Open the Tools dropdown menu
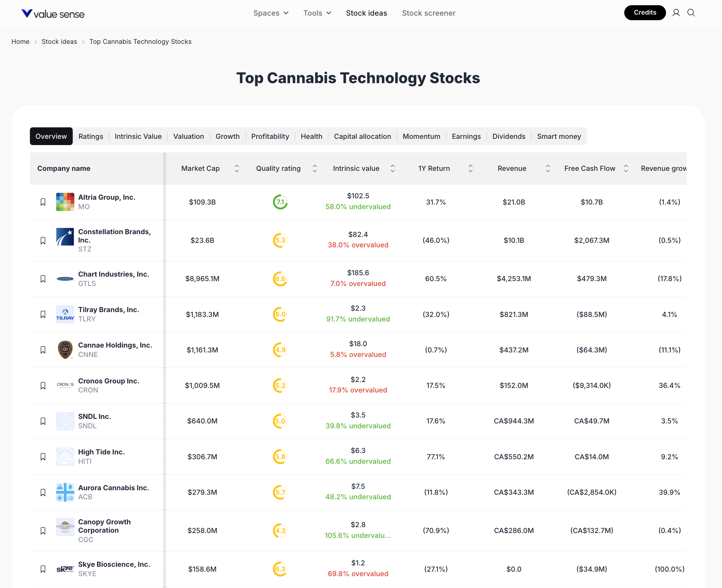 (x=317, y=13)
